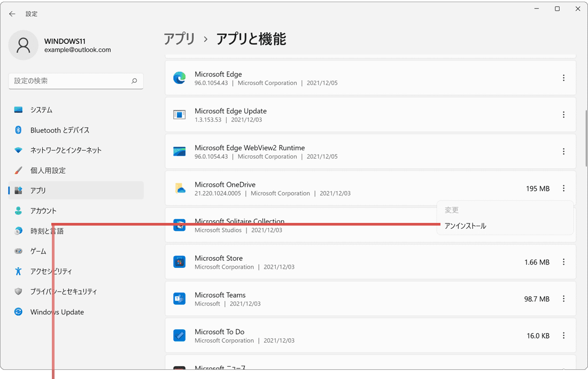Image resolution: width=588 pixels, height=379 pixels.
Task: Click the Microsoft OneDrive folder icon
Action: [180, 188]
